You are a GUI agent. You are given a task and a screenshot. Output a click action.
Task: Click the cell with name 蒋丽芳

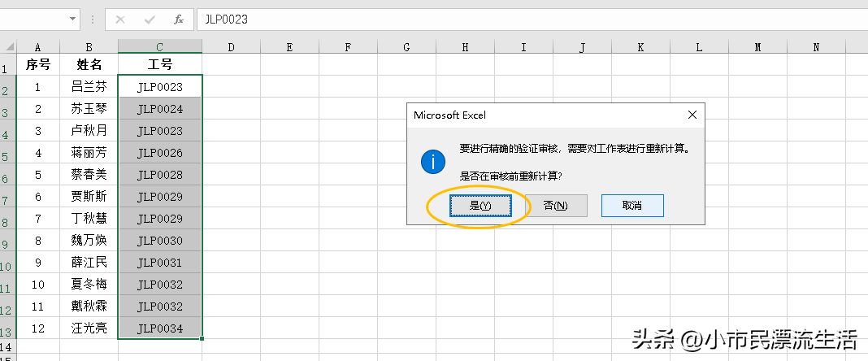(x=89, y=152)
